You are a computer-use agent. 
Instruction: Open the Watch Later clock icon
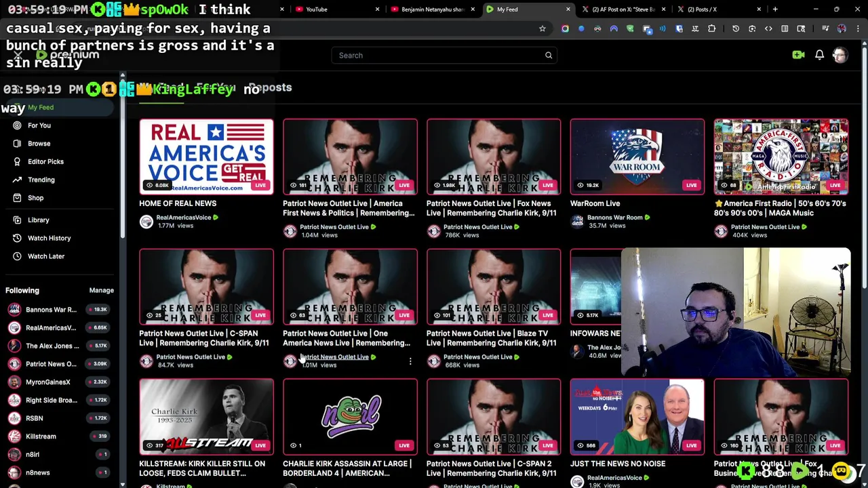point(17,256)
